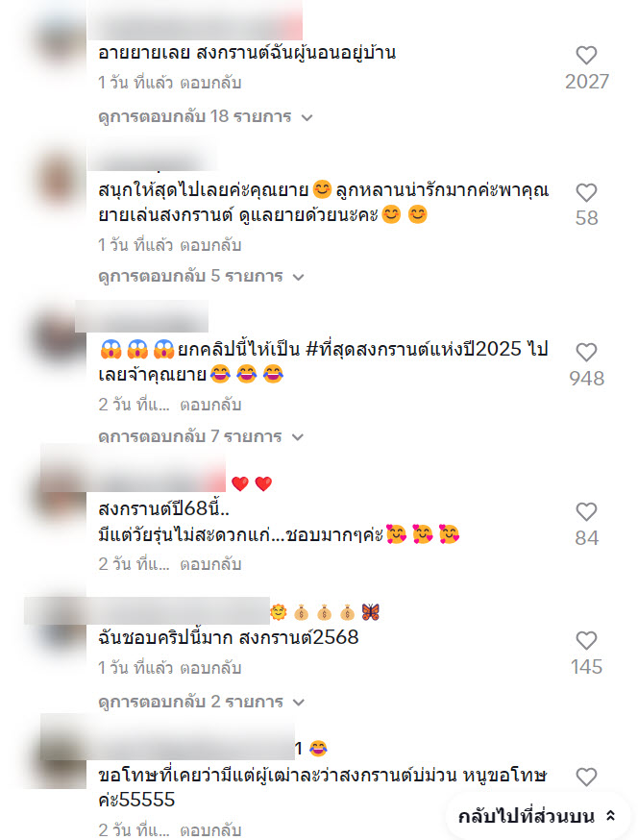Like the สงกรานต์ปี68นี้ comment
Screen dimensions: 638x840
(x=586, y=511)
